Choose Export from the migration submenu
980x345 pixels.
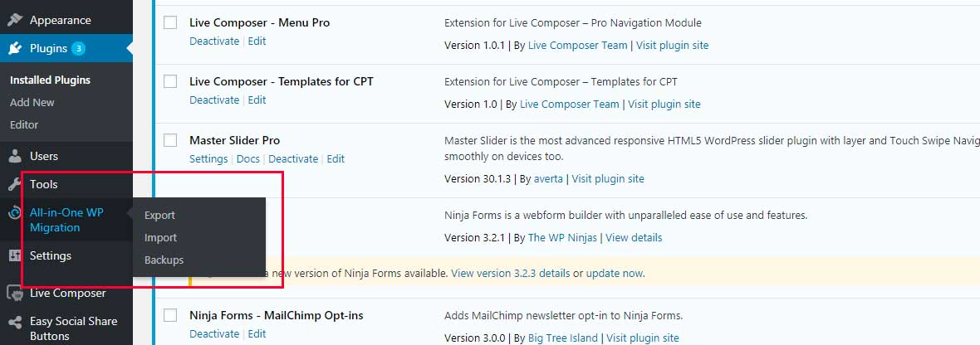pos(159,216)
